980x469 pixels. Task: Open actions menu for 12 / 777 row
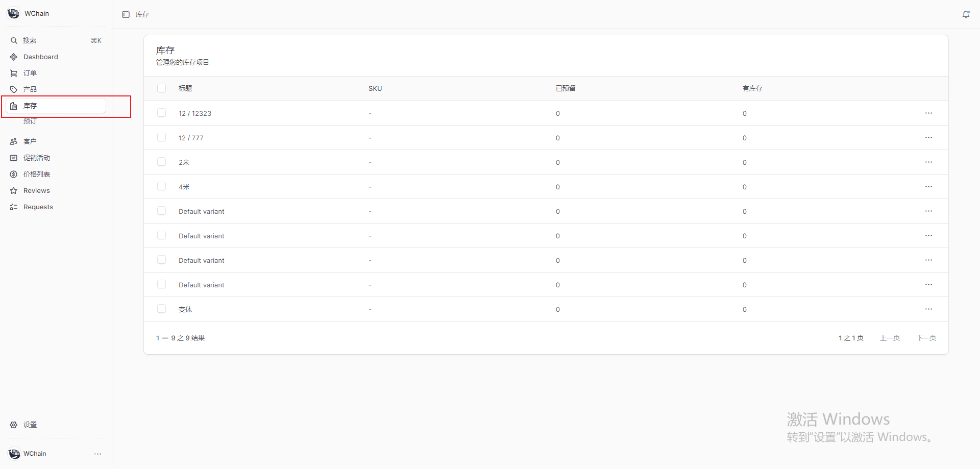pyautogui.click(x=928, y=137)
